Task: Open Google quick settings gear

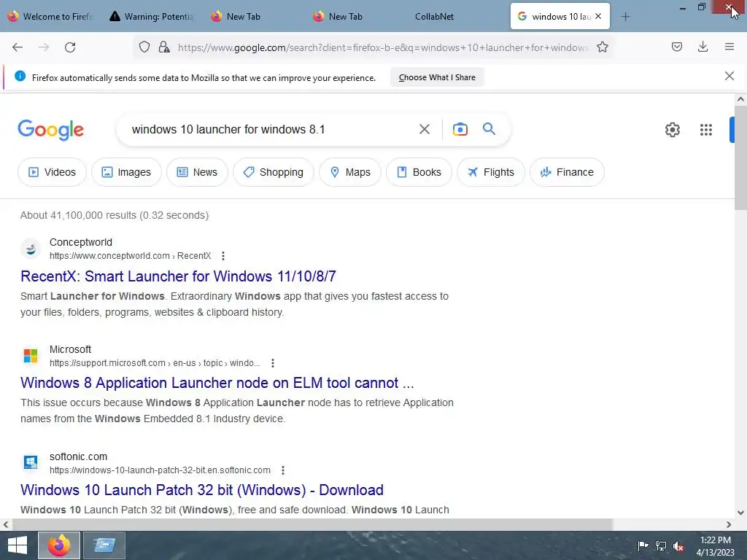Action: [x=672, y=130]
